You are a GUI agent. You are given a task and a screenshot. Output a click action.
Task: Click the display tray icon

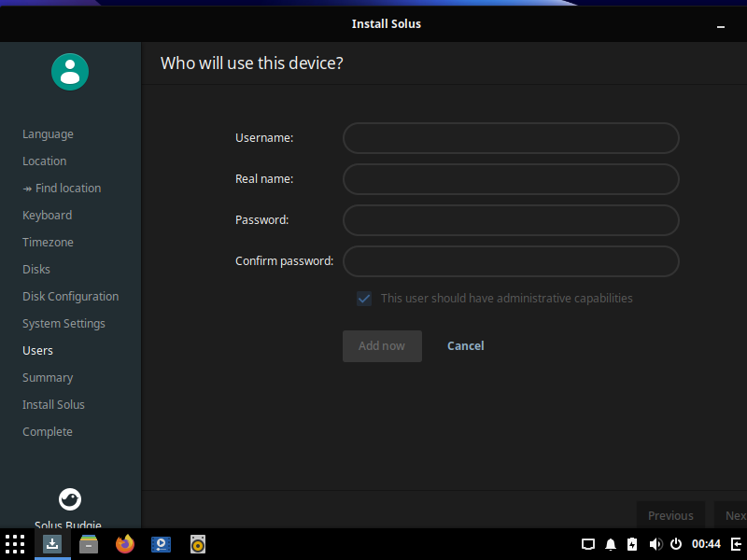588,544
